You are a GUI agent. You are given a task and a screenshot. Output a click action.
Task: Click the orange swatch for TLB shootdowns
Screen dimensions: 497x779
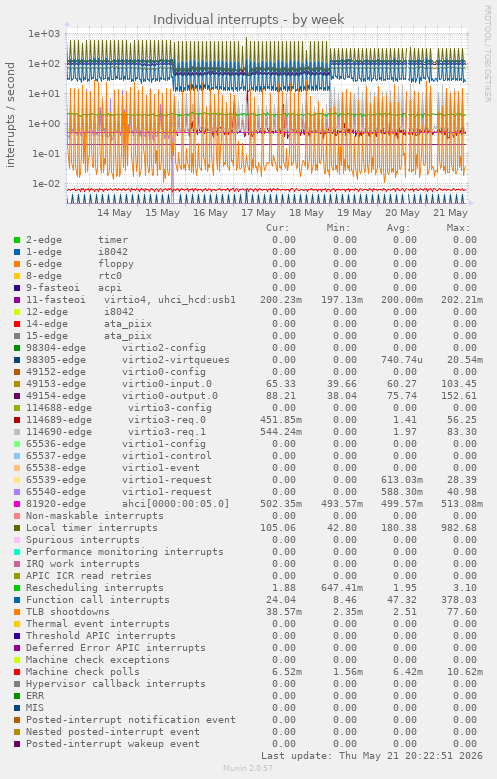point(17,612)
